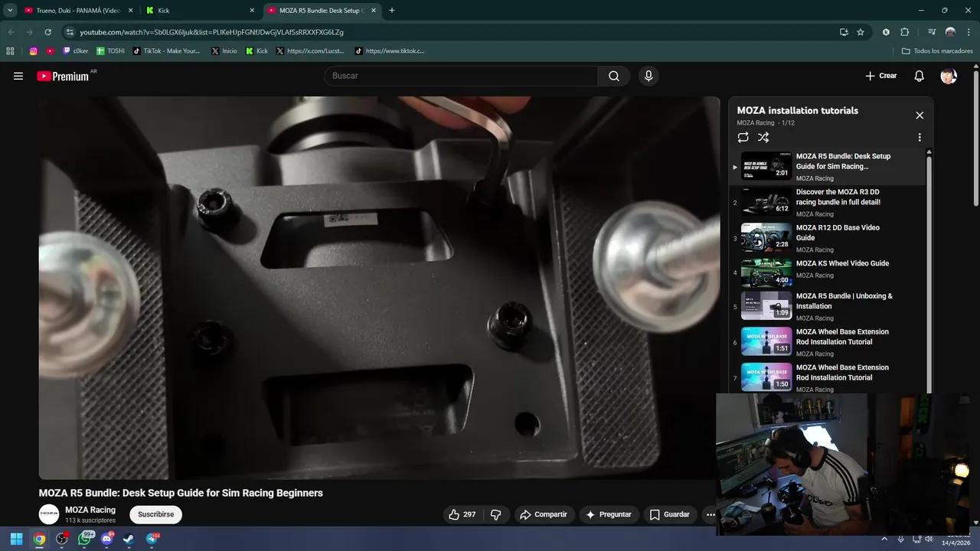Open the tab search dropdown arrow
The height and width of the screenshot is (551, 980).
pos(10,11)
